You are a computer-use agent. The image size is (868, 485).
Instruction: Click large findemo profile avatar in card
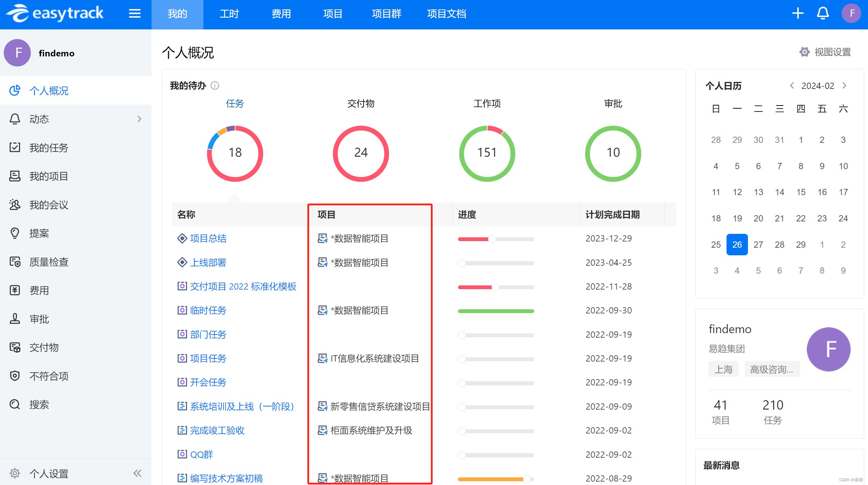pos(829,349)
